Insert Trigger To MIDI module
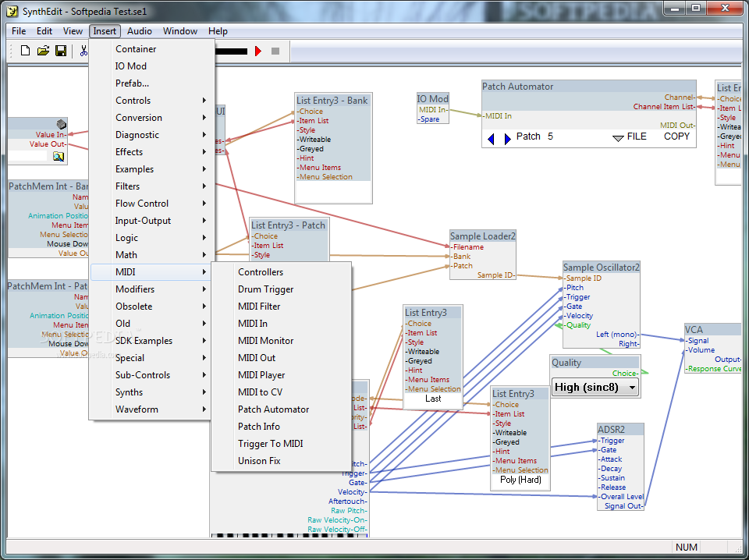Screen dimensions: 749x560 282,444
